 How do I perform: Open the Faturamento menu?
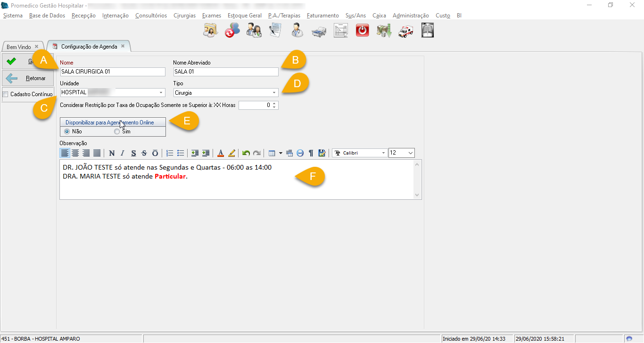coord(322,16)
